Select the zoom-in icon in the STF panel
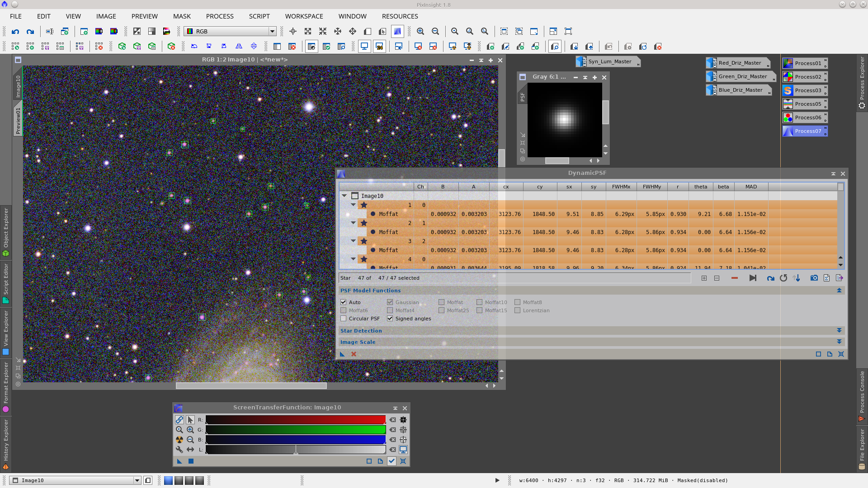The height and width of the screenshot is (488, 868). pos(190,430)
